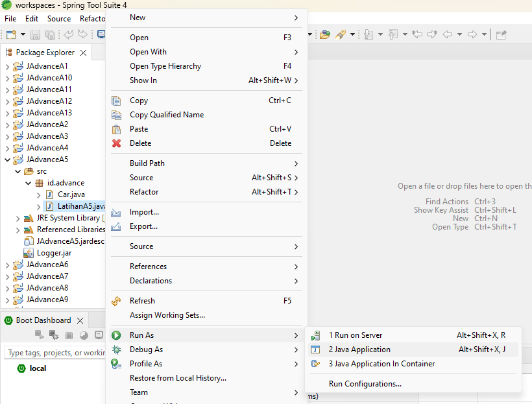The image size is (532, 404).
Task: Open the Build Path submenu
Action: tap(206, 163)
